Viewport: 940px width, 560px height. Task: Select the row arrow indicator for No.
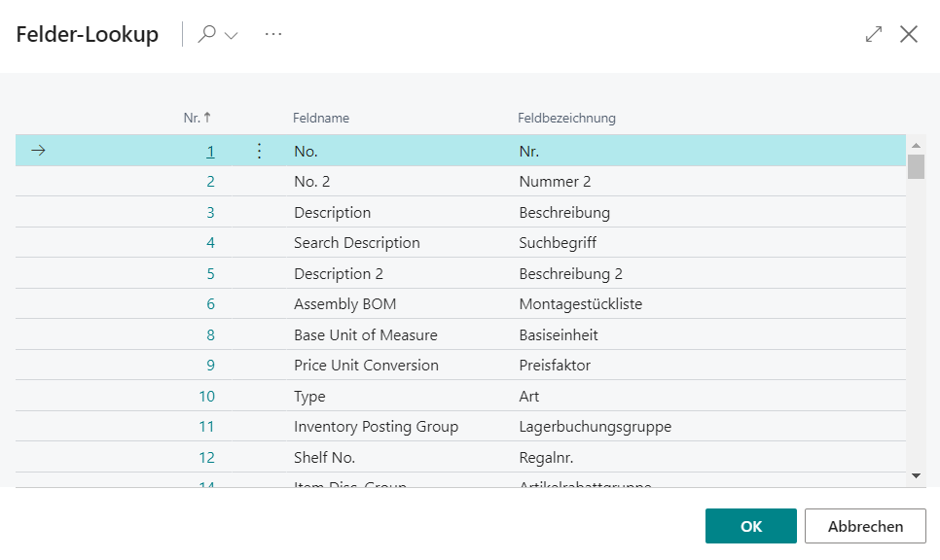38,151
